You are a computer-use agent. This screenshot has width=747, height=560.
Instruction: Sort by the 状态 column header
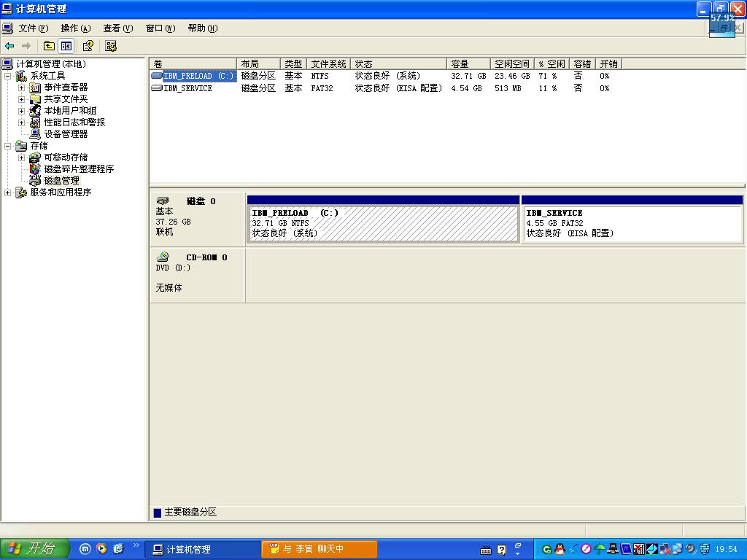pyautogui.click(x=398, y=64)
